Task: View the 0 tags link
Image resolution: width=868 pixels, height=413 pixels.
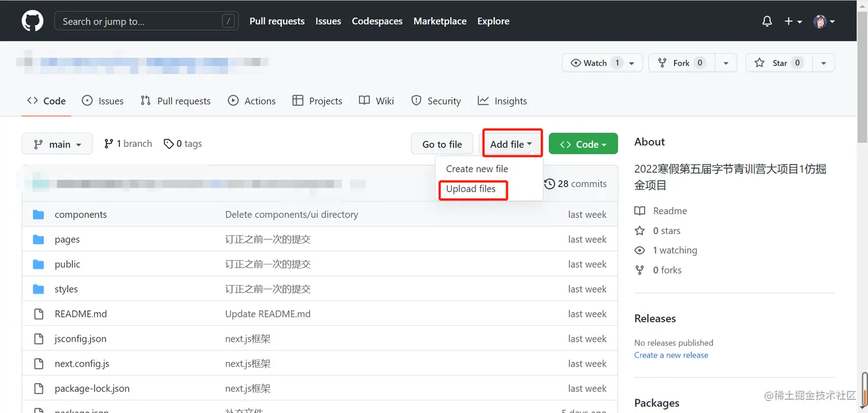Action: 183,143
